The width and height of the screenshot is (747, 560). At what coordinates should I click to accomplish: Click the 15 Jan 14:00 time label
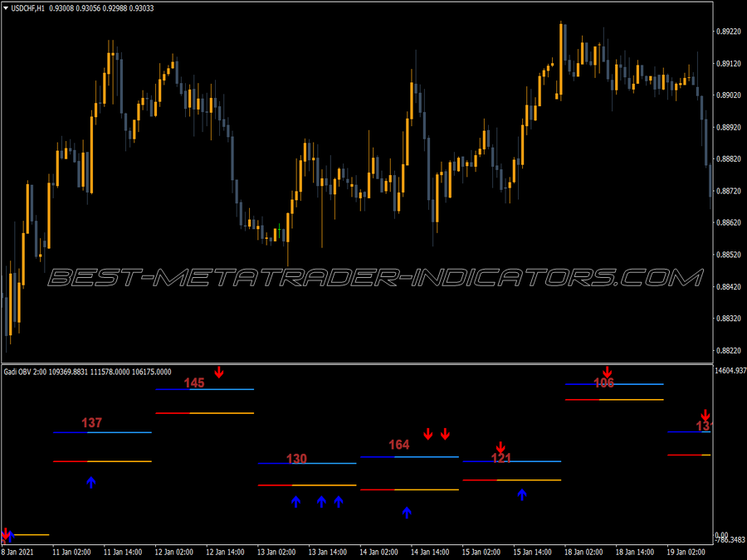point(532,552)
